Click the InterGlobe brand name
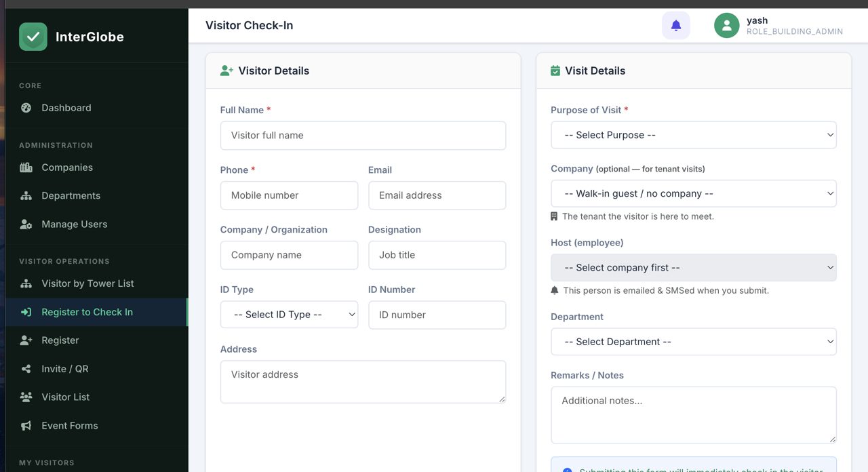Image resolution: width=868 pixels, height=472 pixels. 90,37
